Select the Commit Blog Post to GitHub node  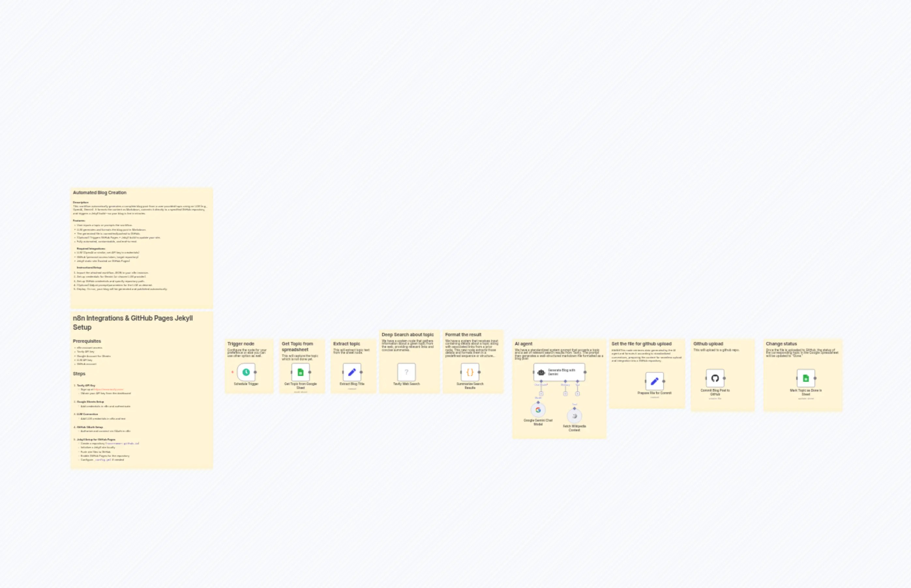click(x=715, y=379)
